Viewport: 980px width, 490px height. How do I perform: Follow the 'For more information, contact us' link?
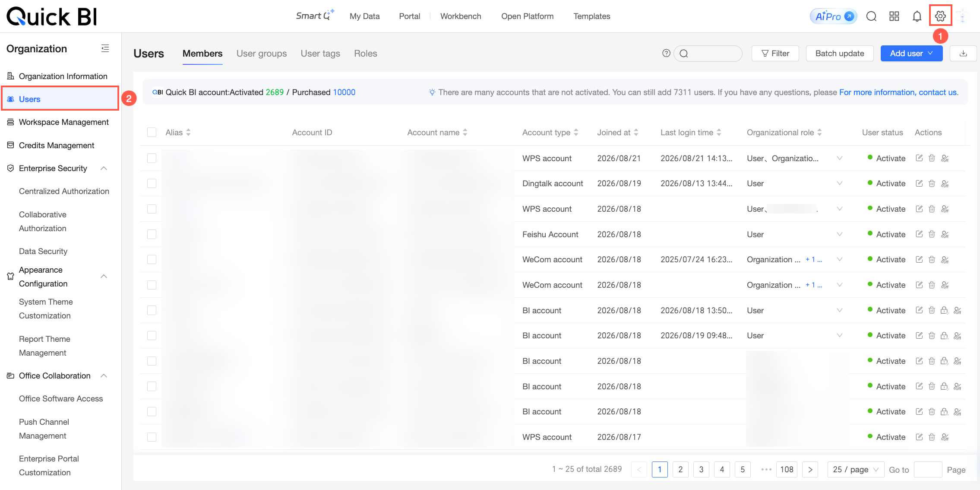[899, 92]
